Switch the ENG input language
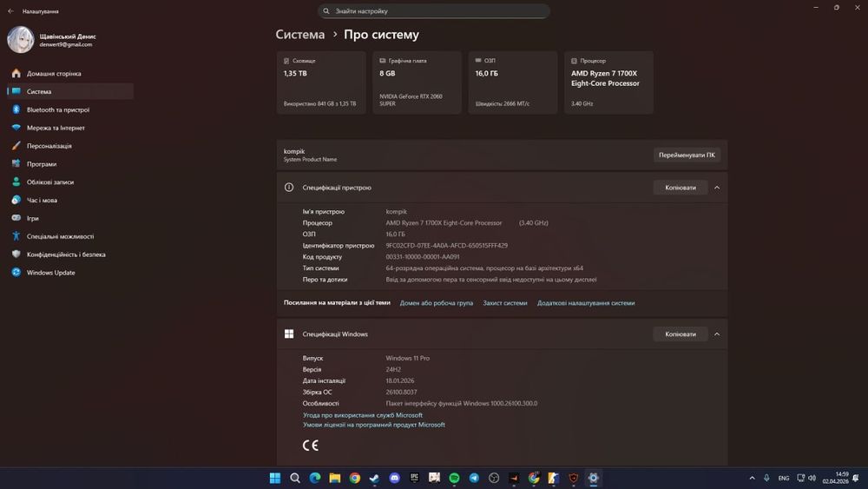868x489 pixels. 783,478
